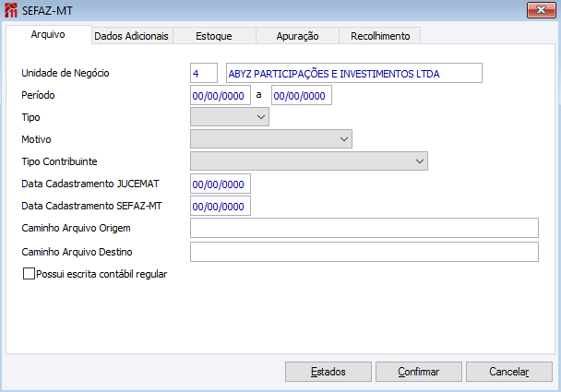Click the Unidade de Negócio code field
The width and height of the screenshot is (561, 392).
pos(204,73)
